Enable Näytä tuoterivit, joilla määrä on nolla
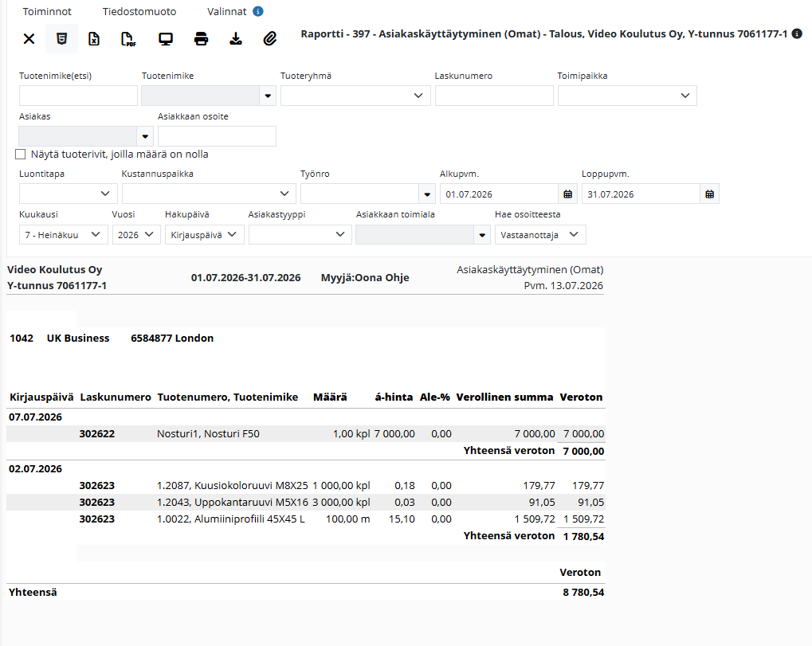 (x=20, y=155)
